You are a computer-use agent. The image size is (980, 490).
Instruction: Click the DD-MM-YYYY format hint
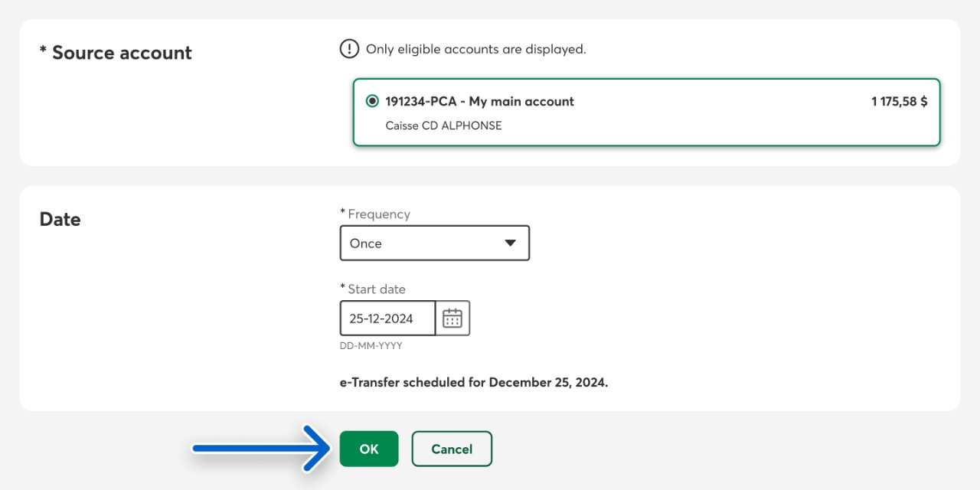click(371, 346)
